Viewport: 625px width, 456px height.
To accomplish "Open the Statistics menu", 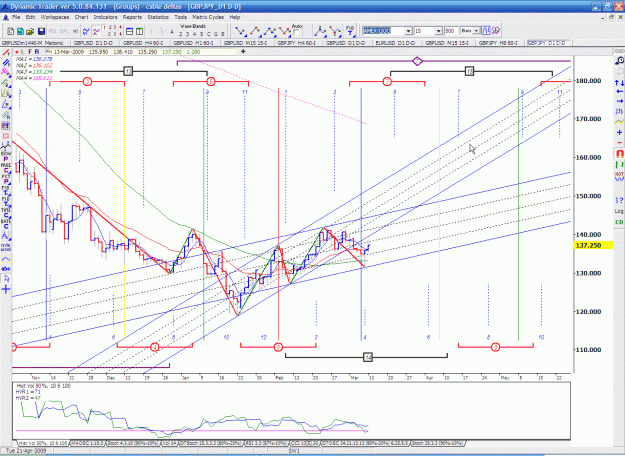I will click(x=158, y=17).
